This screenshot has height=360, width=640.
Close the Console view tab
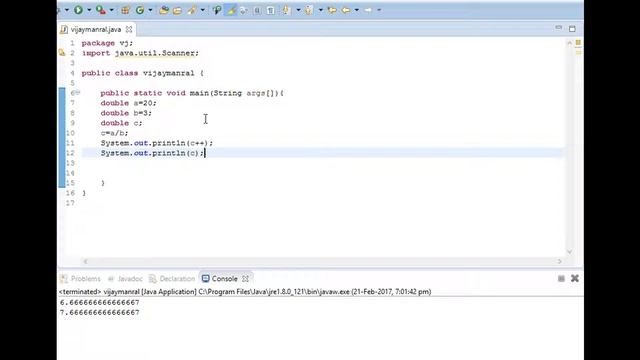click(245, 279)
